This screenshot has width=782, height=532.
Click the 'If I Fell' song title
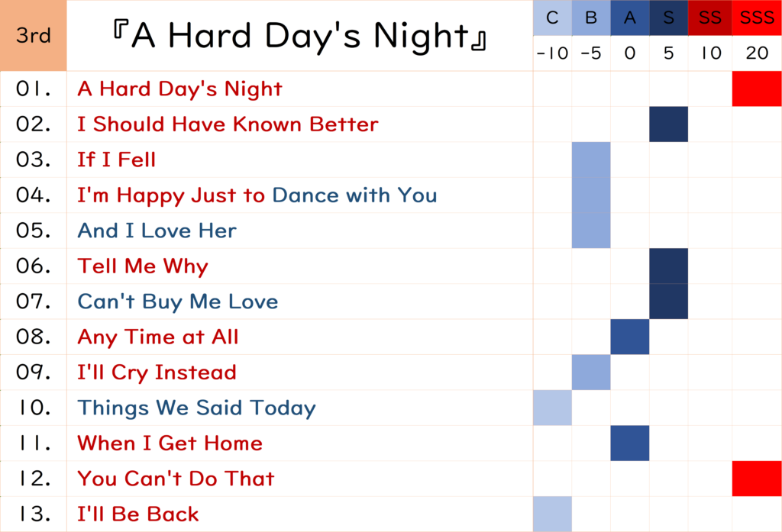click(x=116, y=160)
